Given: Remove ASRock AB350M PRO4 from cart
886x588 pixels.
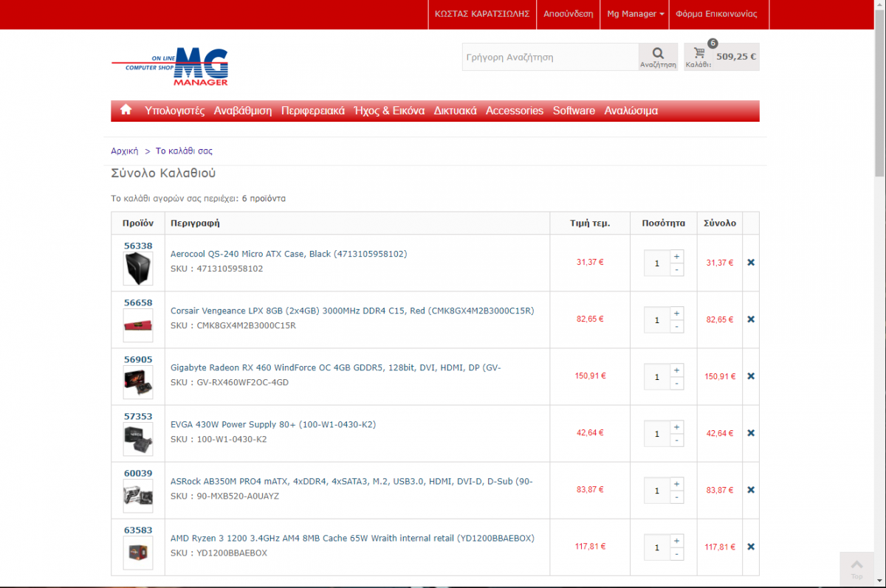Looking at the screenshot, I should click(x=751, y=490).
